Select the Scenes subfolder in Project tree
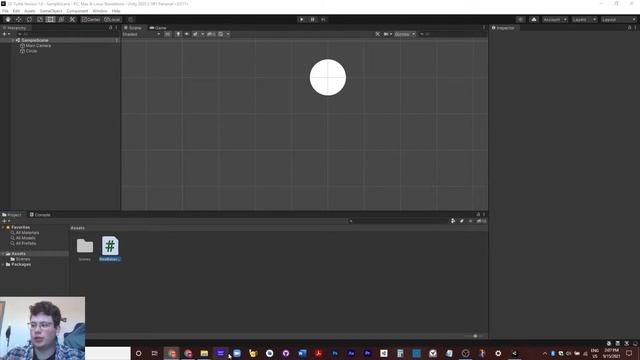This screenshot has height=360, width=640. (x=23, y=259)
